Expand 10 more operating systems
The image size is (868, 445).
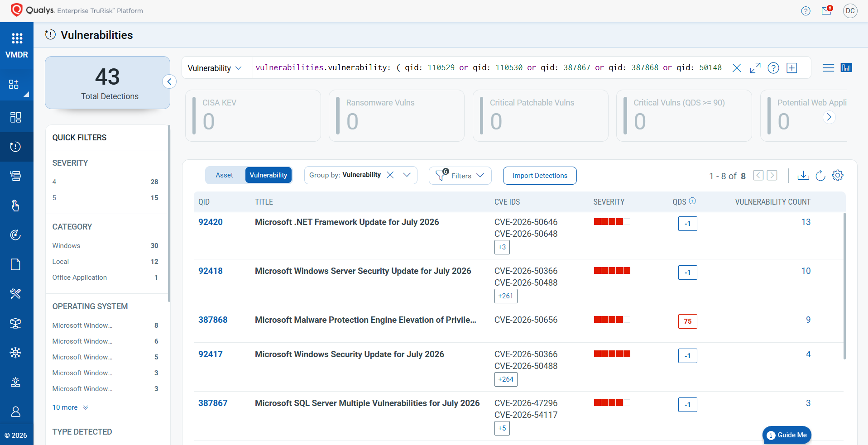70,407
